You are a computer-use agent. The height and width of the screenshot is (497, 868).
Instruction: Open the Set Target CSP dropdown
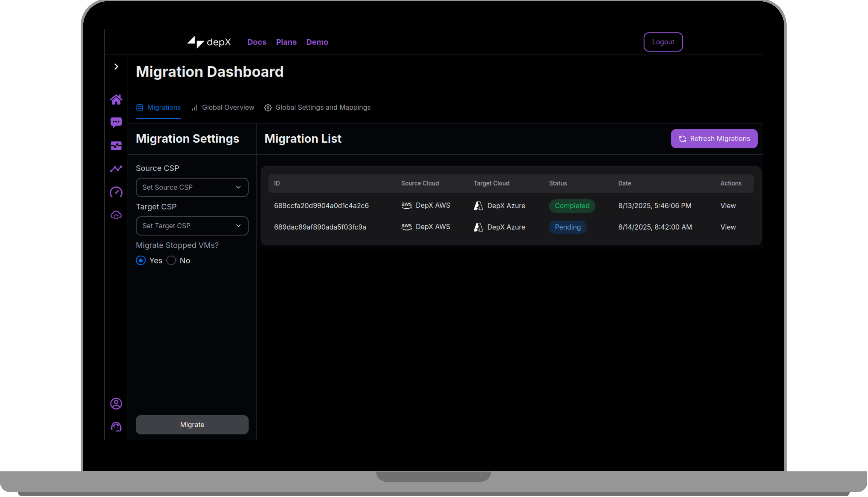tap(192, 226)
